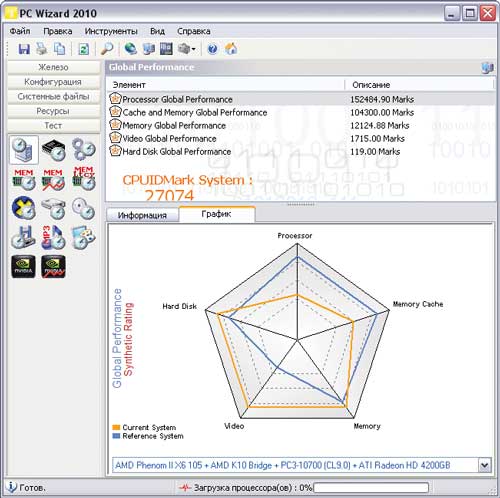Open the Тест sidebar section
Viewport: 500px width, 498px height.
tap(53, 126)
